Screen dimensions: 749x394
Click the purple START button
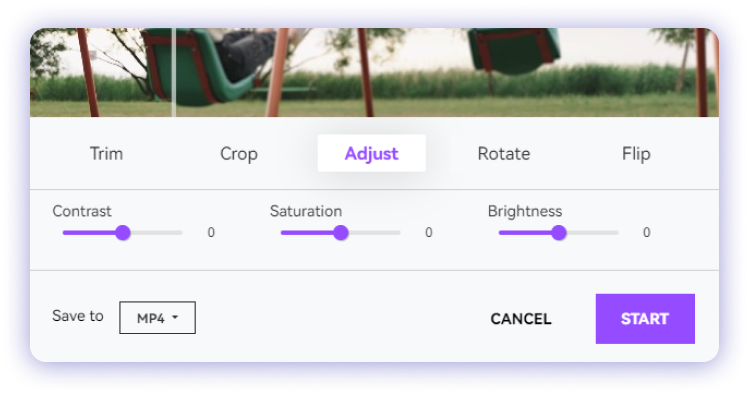coord(645,319)
